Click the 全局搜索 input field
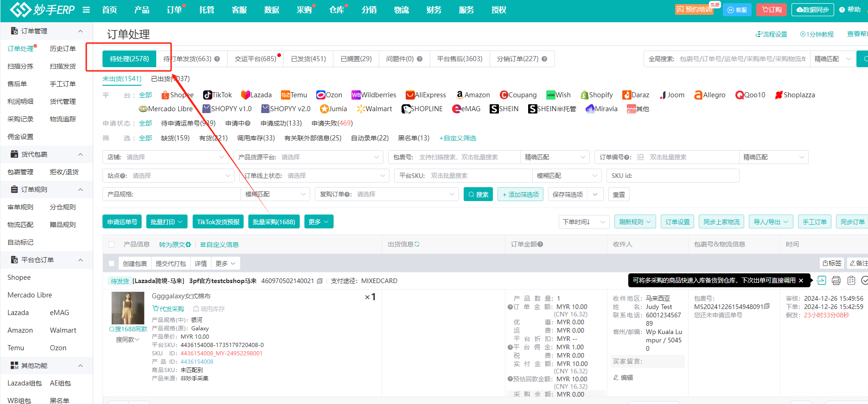Image resolution: width=868 pixels, height=404 pixels. [x=742, y=59]
